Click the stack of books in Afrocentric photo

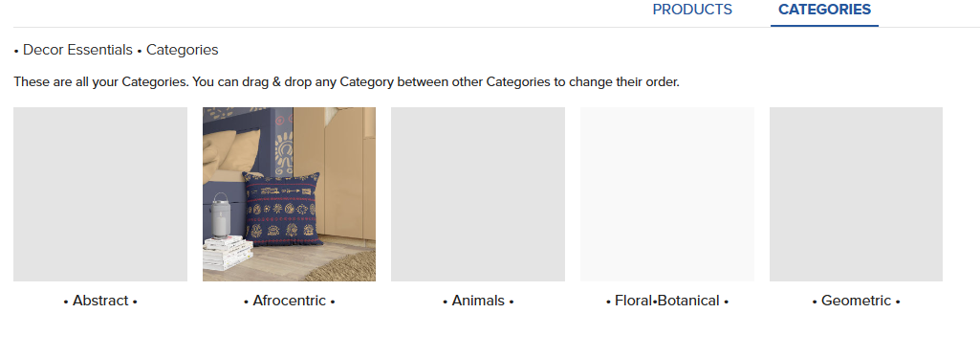(x=227, y=253)
